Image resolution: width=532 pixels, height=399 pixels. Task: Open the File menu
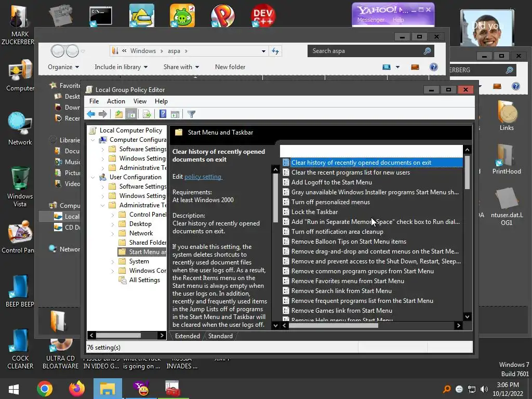94,101
